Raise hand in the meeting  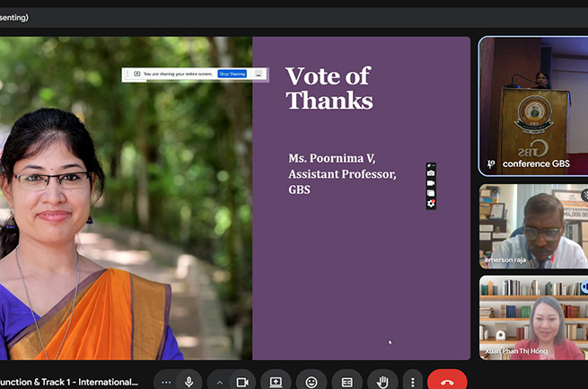click(382, 382)
